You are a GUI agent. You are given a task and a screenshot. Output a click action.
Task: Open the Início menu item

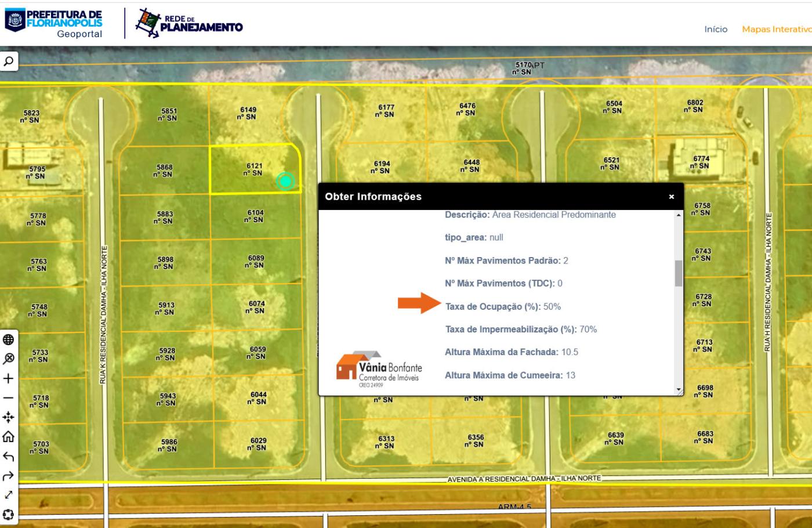coord(716,29)
